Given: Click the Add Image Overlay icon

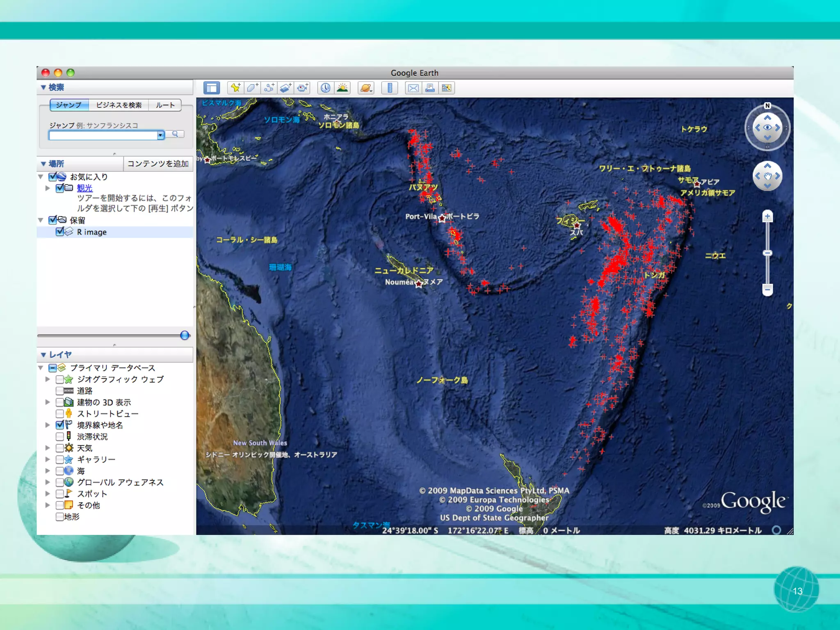Looking at the screenshot, I should [x=285, y=88].
